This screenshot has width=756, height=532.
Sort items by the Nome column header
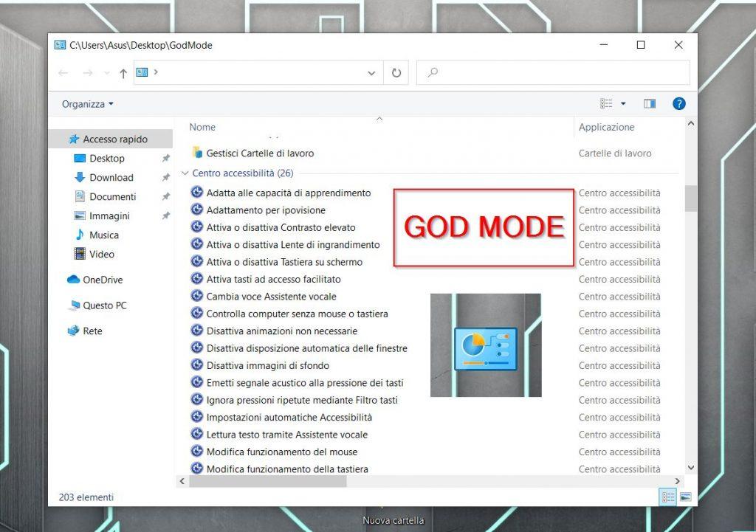202,126
